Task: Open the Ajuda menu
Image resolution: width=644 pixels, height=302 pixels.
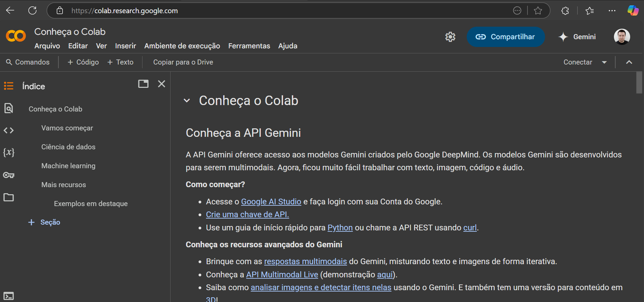Action: tap(288, 46)
